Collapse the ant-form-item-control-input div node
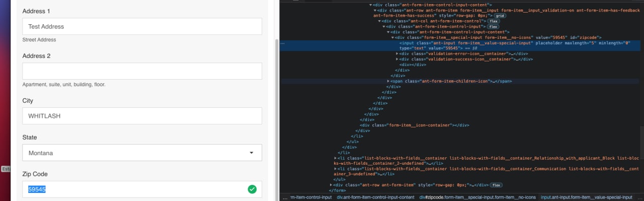644x201 pixels. pyautogui.click(x=384, y=26)
